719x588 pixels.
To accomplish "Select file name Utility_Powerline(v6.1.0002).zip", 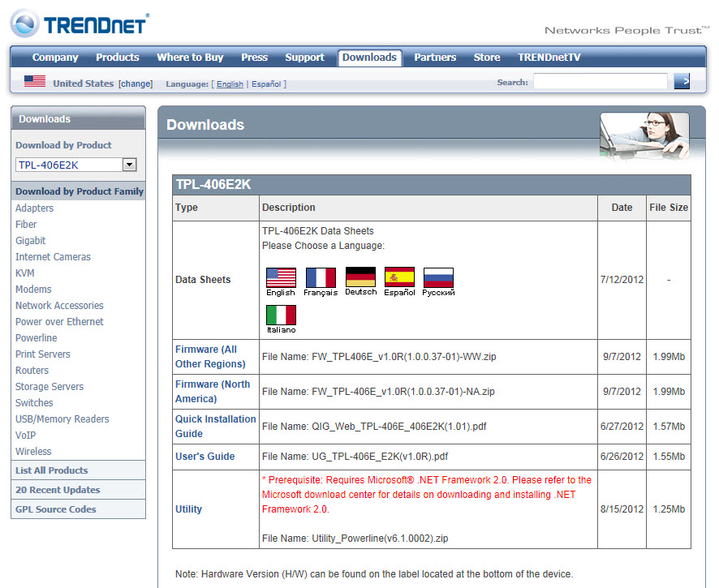I will coord(380,538).
